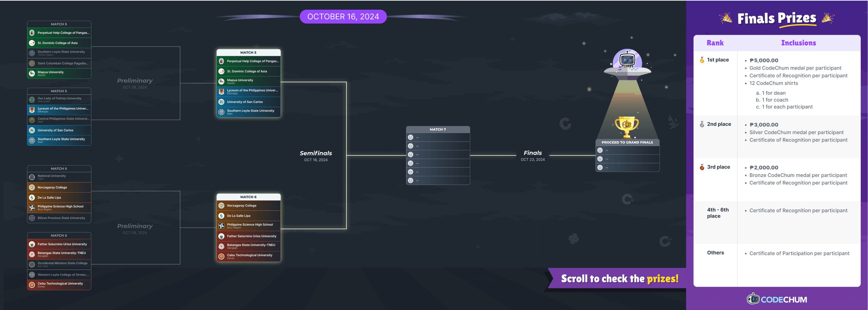Open the Match 6 card header
This screenshot has width=868, height=310.
pyautogui.click(x=249, y=197)
